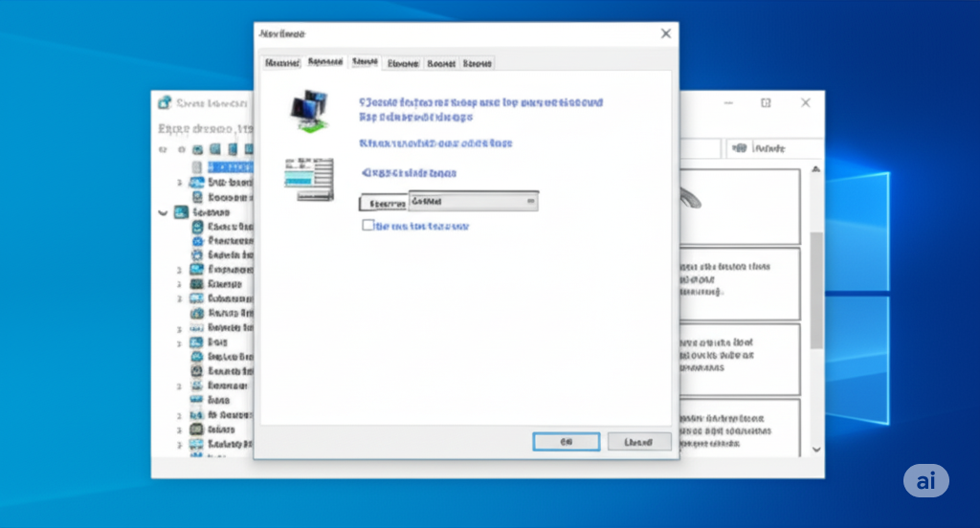
Task: Maximize the background window
Action: 766,102
